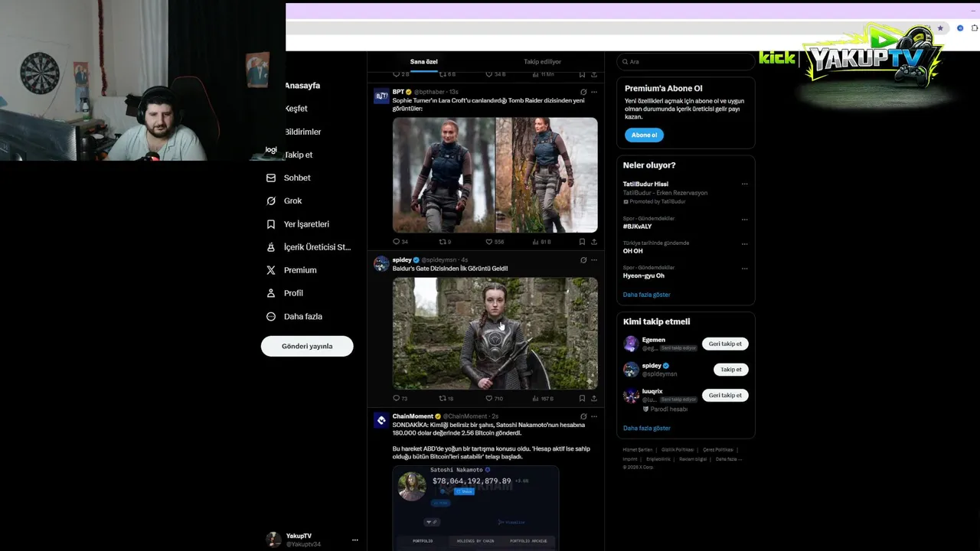Open Anasayfa in the left sidebar
Screen dimensions: 980x551
coord(302,86)
